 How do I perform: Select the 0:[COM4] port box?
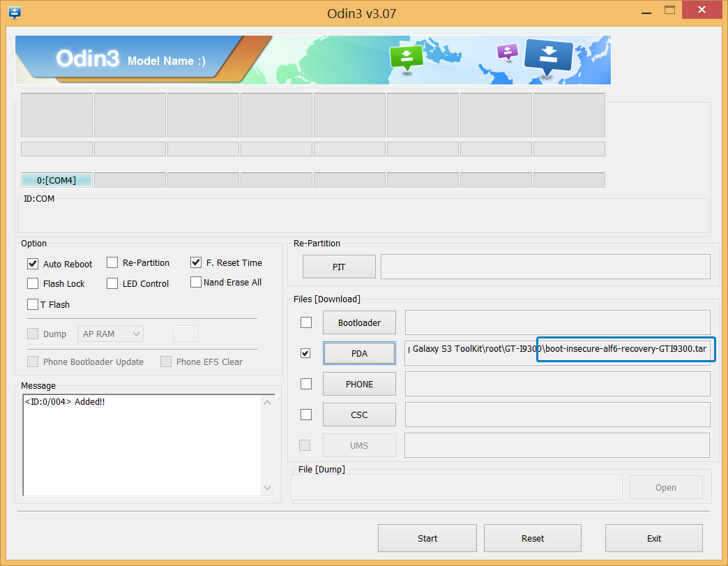56,179
